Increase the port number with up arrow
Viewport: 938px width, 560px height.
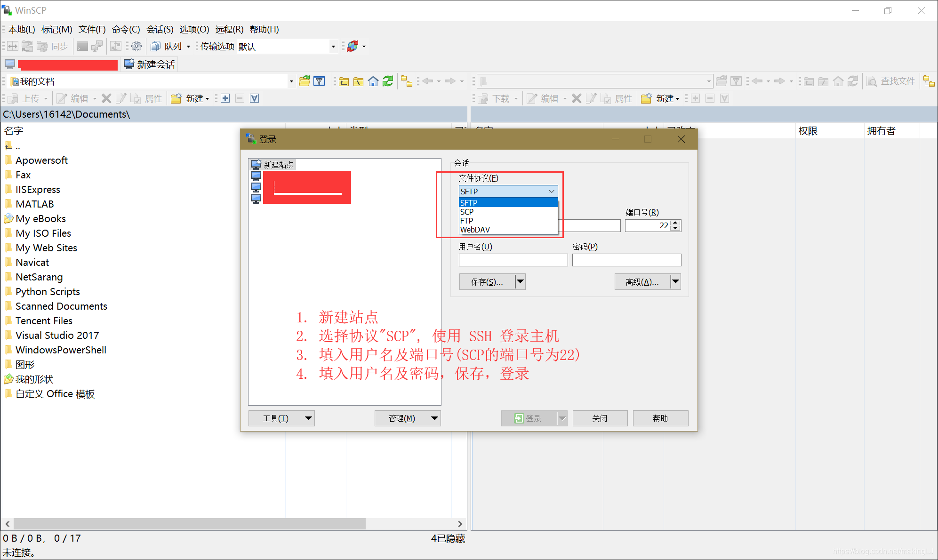click(675, 223)
